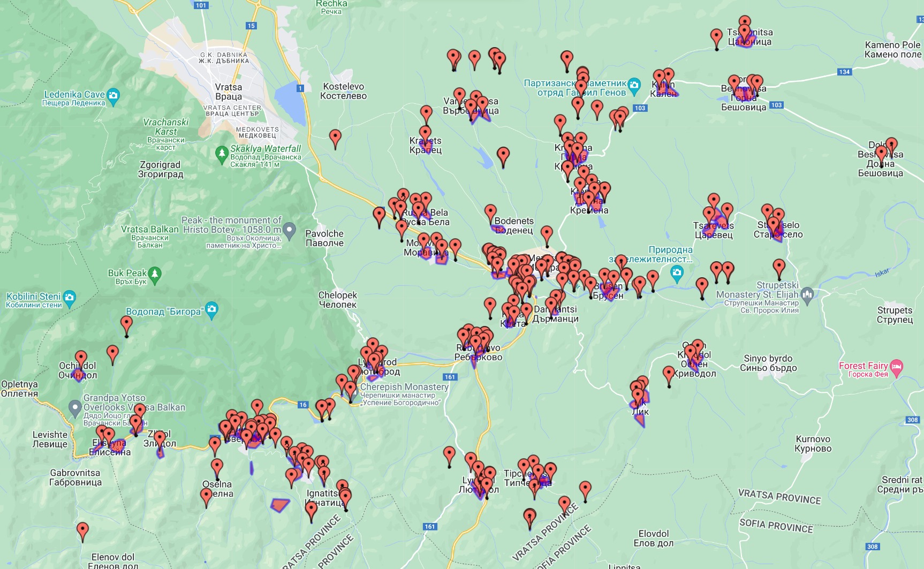The image size is (924, 569).
Task: Click the partisan monument camera icon
Action: [634, 85]
